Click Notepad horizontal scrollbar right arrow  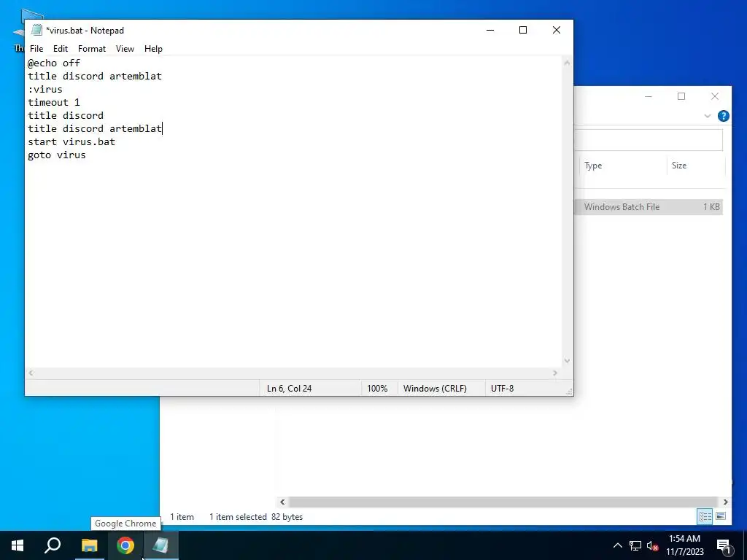point(555,373)
